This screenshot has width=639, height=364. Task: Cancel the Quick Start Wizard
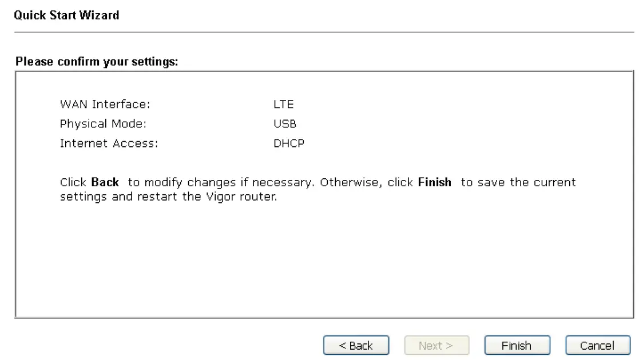597,346
